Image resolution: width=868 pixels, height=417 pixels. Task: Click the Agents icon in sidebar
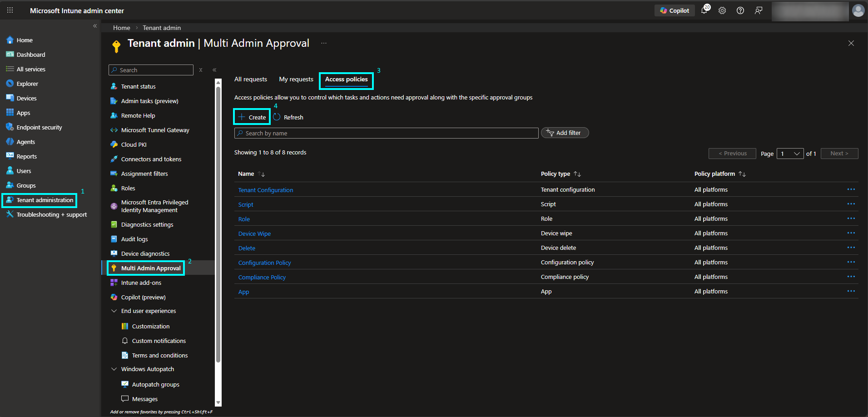pyautogui.click(x=10, y=142)
